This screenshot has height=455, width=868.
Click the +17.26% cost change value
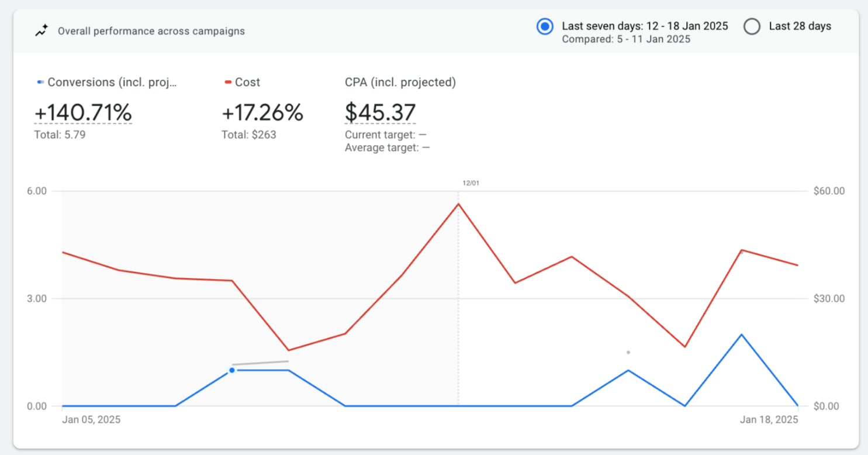(x=262, y=112)
